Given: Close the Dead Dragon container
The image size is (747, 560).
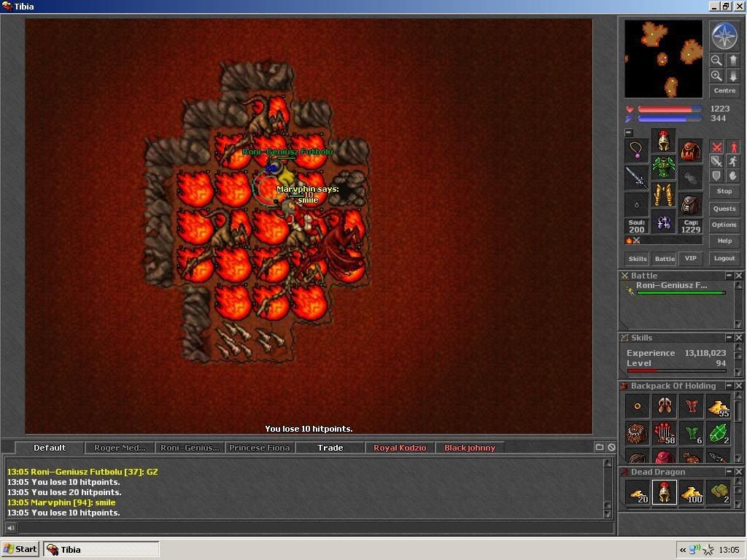Looking at the screenshot, I should click(738, 472).
